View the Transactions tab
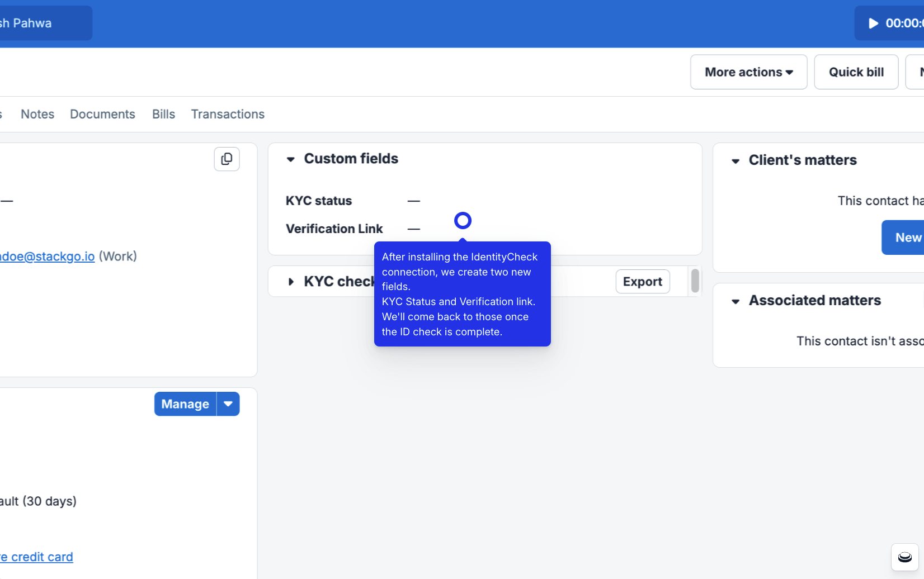The image size is (924, 579). click(228, 114)
